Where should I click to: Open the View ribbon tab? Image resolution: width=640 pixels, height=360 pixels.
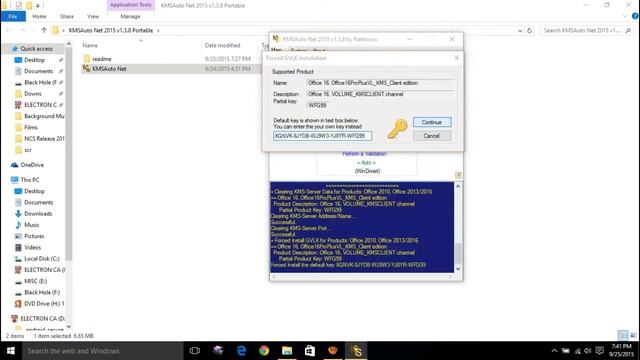coord(93,16)
